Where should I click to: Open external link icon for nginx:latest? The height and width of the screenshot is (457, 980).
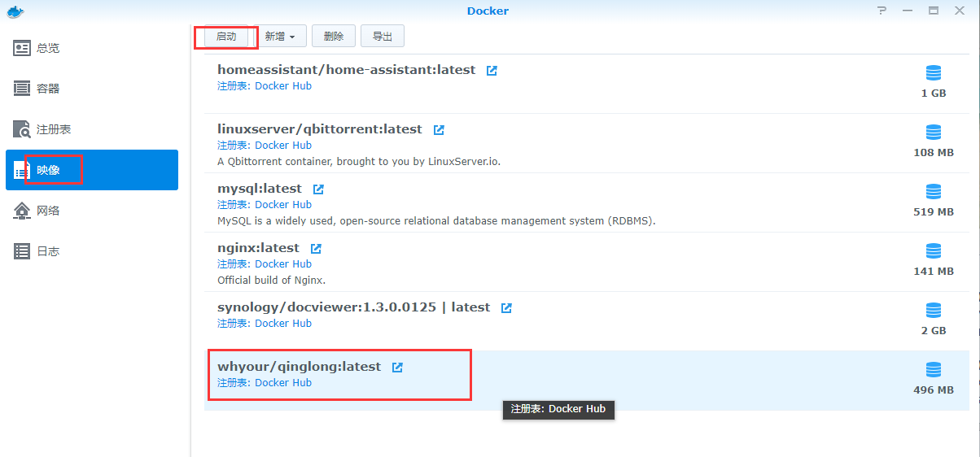click(316, 249)
